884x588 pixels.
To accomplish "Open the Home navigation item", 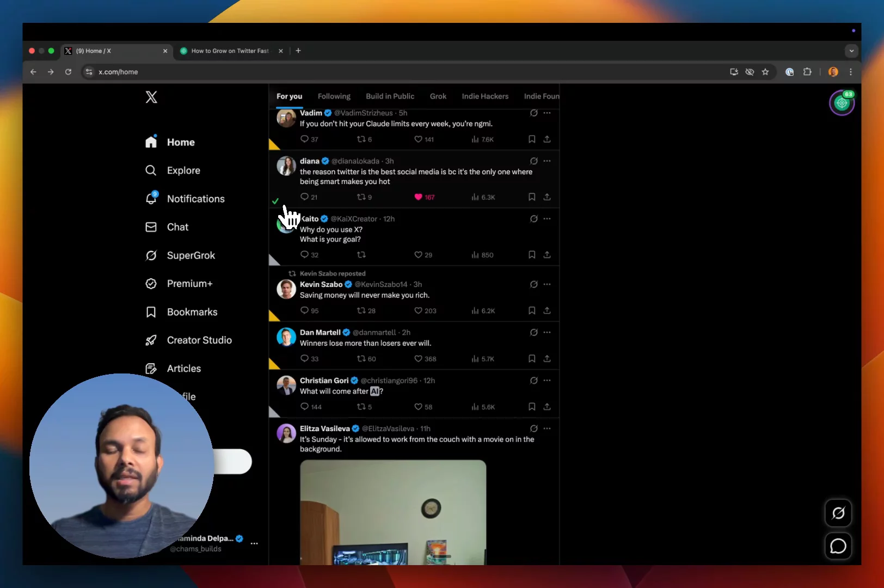I will (x=170, y=142).
